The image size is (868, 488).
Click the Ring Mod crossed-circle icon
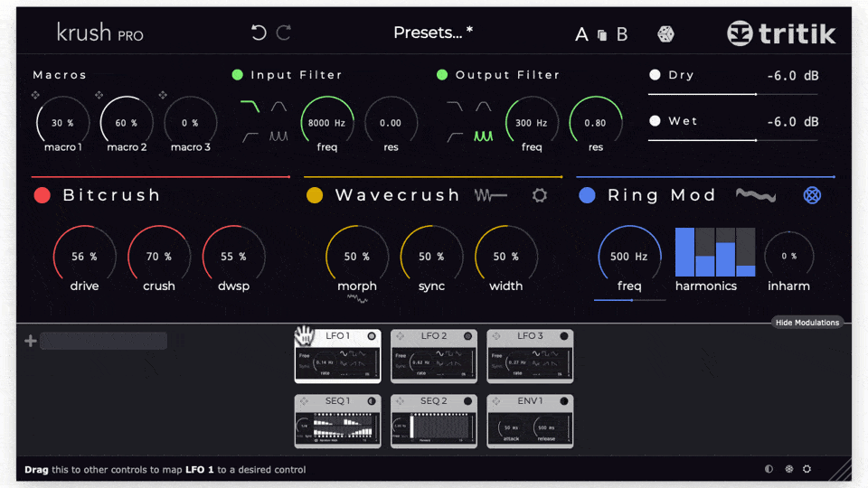[x=812, y=195]
